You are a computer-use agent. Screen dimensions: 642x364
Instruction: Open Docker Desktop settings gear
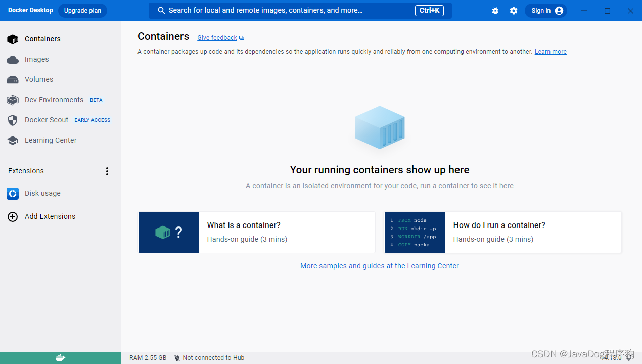click(x=514, y=10)
